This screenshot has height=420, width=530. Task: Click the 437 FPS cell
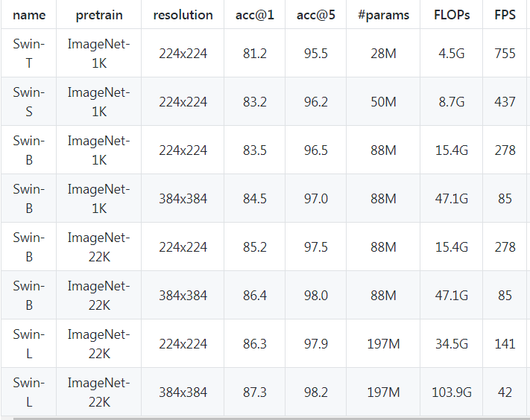coord(506,101)
